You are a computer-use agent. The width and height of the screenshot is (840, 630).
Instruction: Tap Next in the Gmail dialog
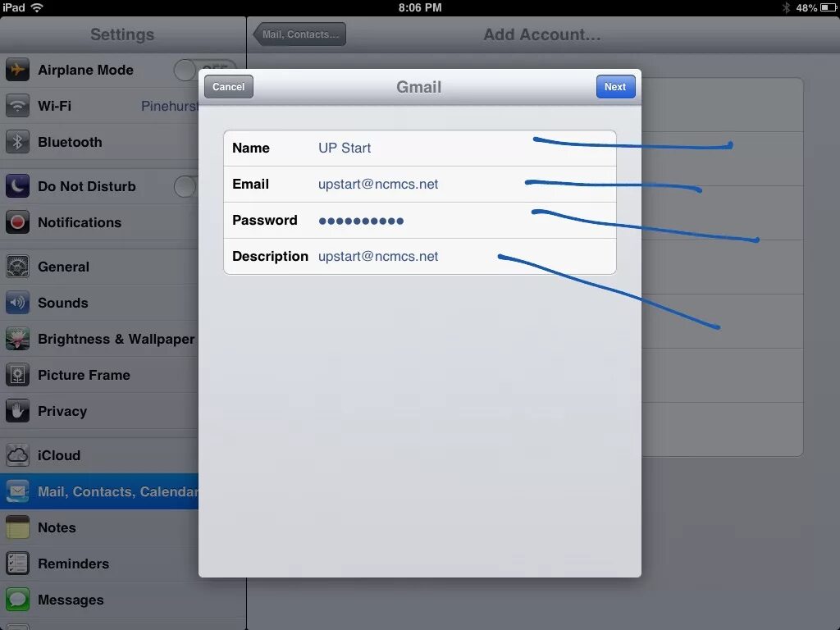coord(615,87)
